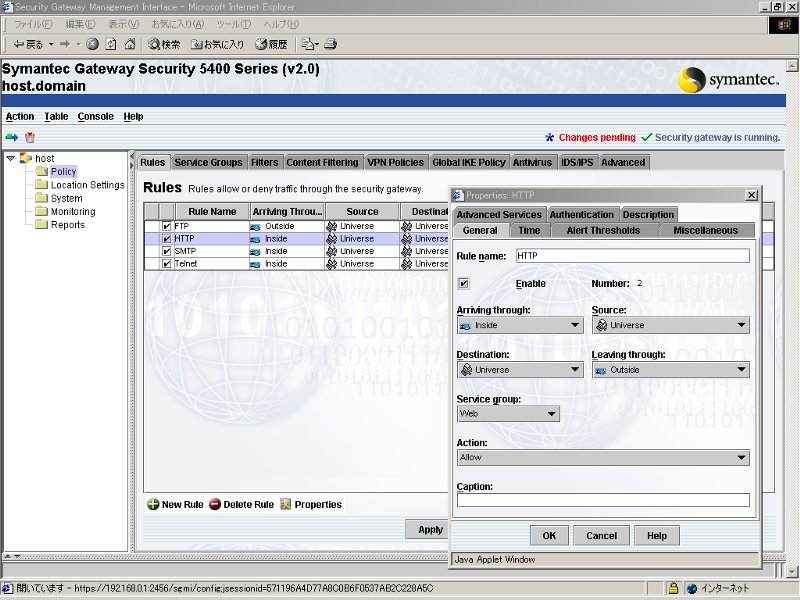Screen dimensions: 800x600
Task: Open the IE Back history dropdown arrow
Action: [51, 44]
